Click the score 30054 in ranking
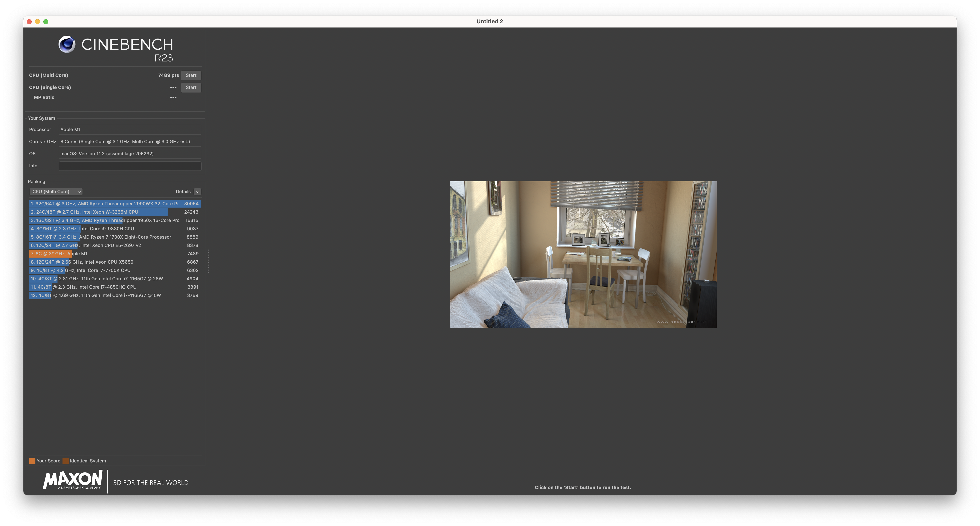The height and width of the screenshot is (526, 980). pos(191,204)
